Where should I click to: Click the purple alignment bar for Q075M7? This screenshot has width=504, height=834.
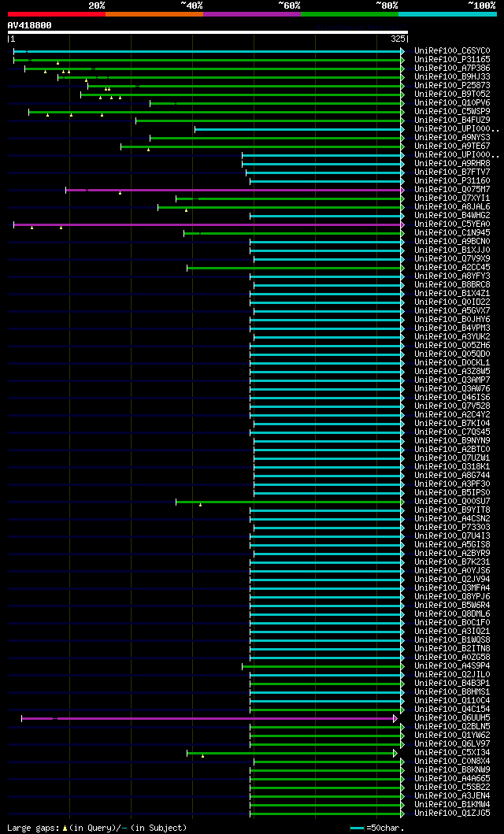point(233,190)
